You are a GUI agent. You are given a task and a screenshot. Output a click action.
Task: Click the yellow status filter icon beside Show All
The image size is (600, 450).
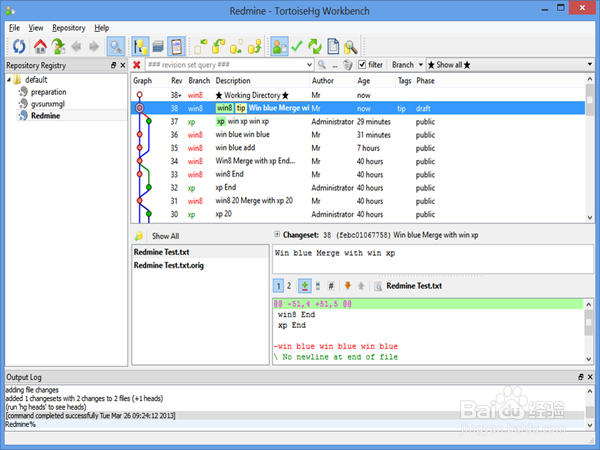(x=139, y=236)
